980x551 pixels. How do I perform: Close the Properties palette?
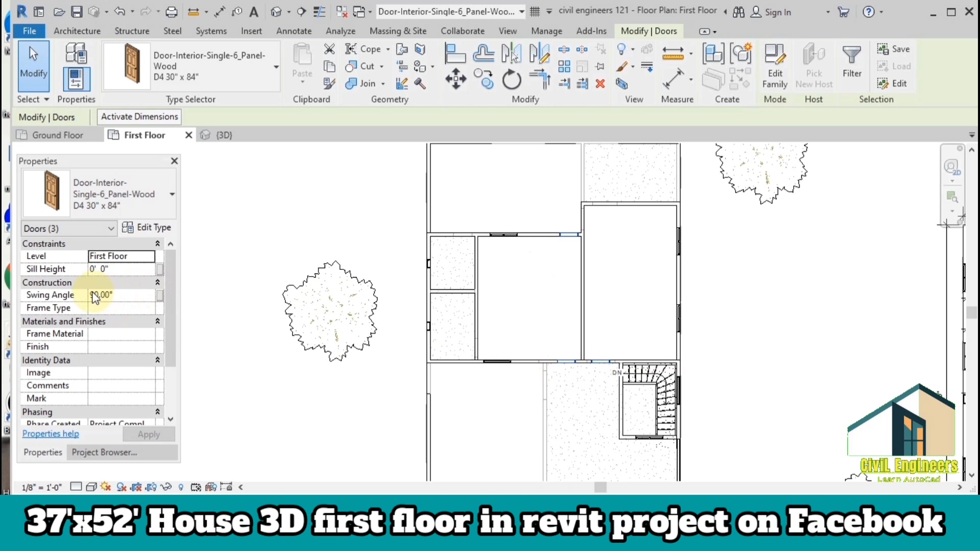pyautogui.click(x=175, y=161)
